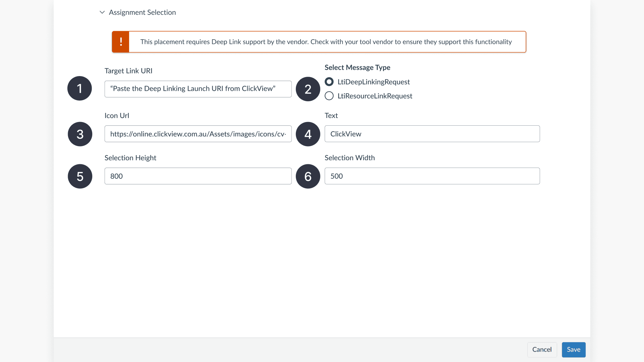The image size is (644, 362).
Task: Click the numbered badge 3 beside Icon Url
Action: pyautogui.click(x=79, y=134)
